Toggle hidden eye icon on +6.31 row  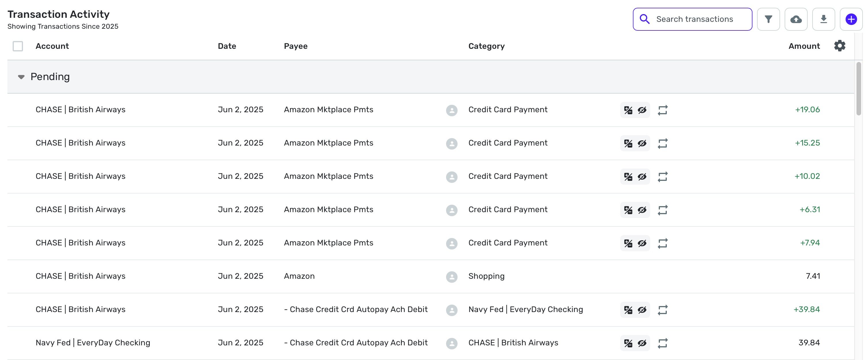pyautogui.click(x=642, y=210)
